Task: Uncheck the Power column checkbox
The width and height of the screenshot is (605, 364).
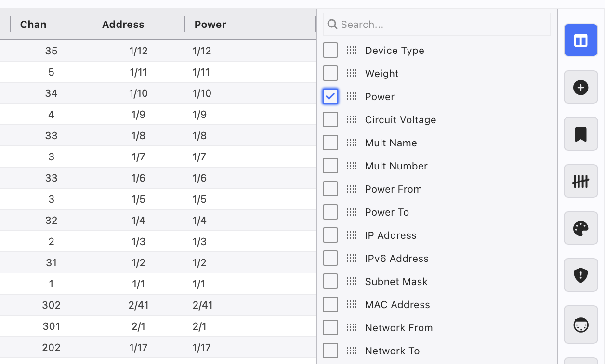Action: (x=330, y=97)
